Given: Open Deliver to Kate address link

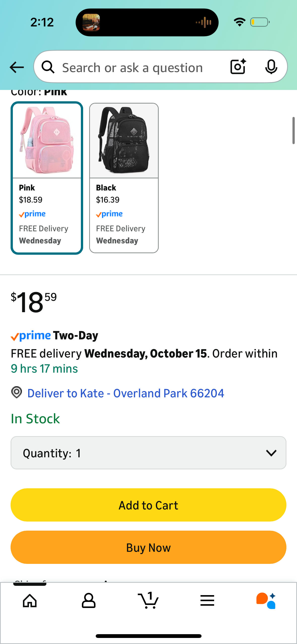Looking at the screenshot, I should click(x=126, y=393).
